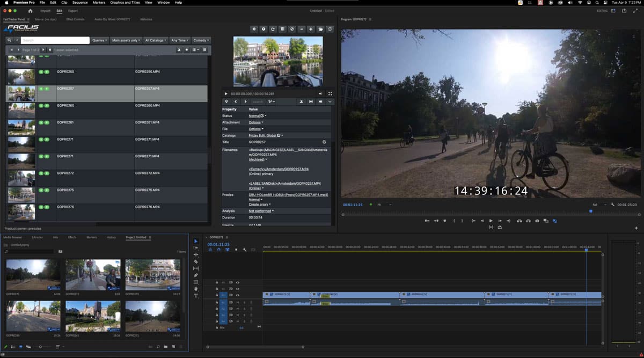Viewport: 644px width, 358px height.
Task: Open the DBU-HDLowBR proxy link
Action: coord(288,195)
